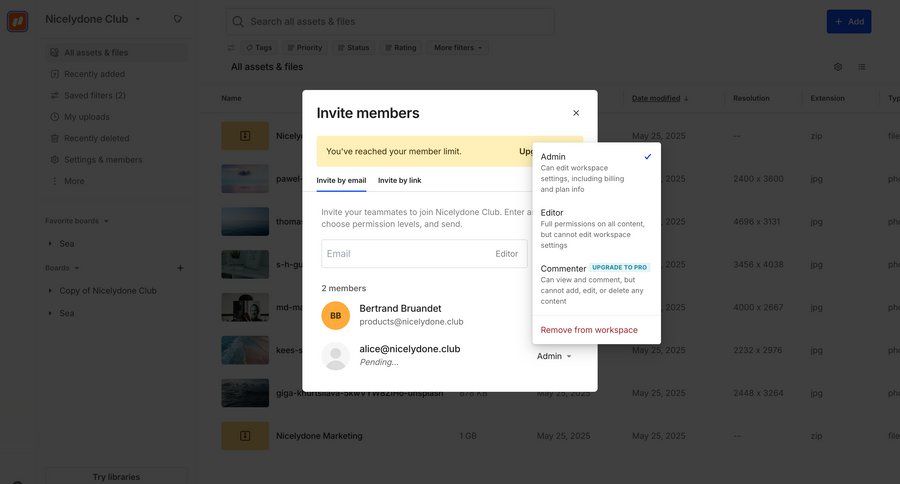This screenshot has height=484, width=900.
Task: Switch to Invite by link tab
Action: coord(399,180)
